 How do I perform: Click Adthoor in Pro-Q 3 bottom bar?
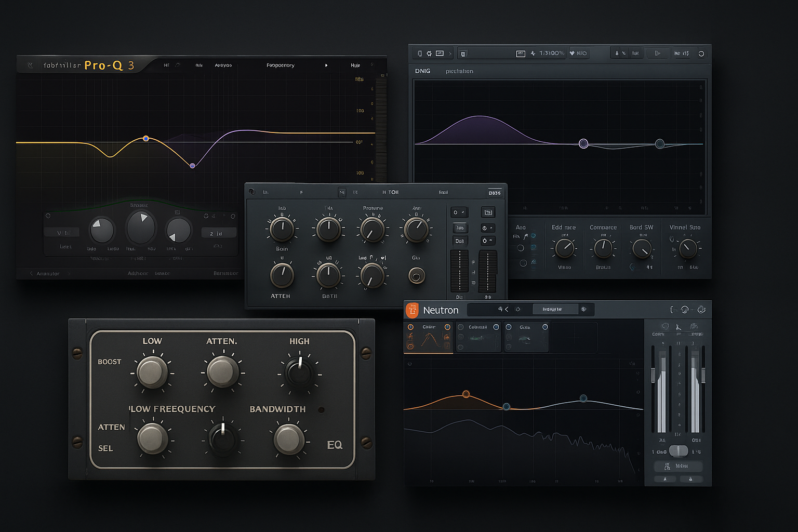138,273
